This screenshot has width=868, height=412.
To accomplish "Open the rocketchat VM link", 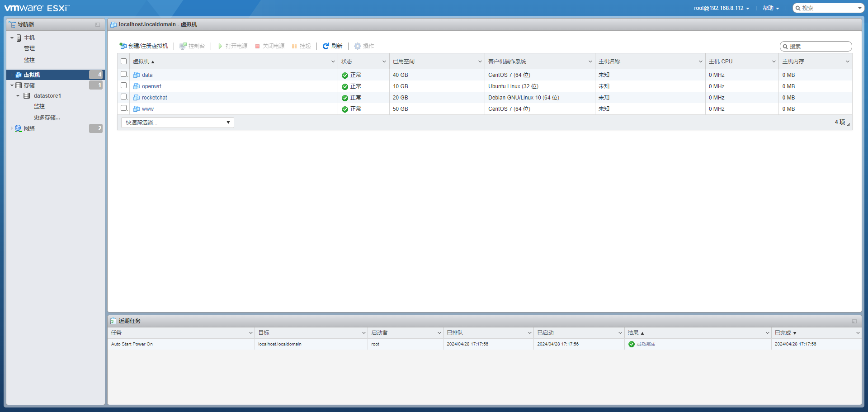I will coord(155,98).
